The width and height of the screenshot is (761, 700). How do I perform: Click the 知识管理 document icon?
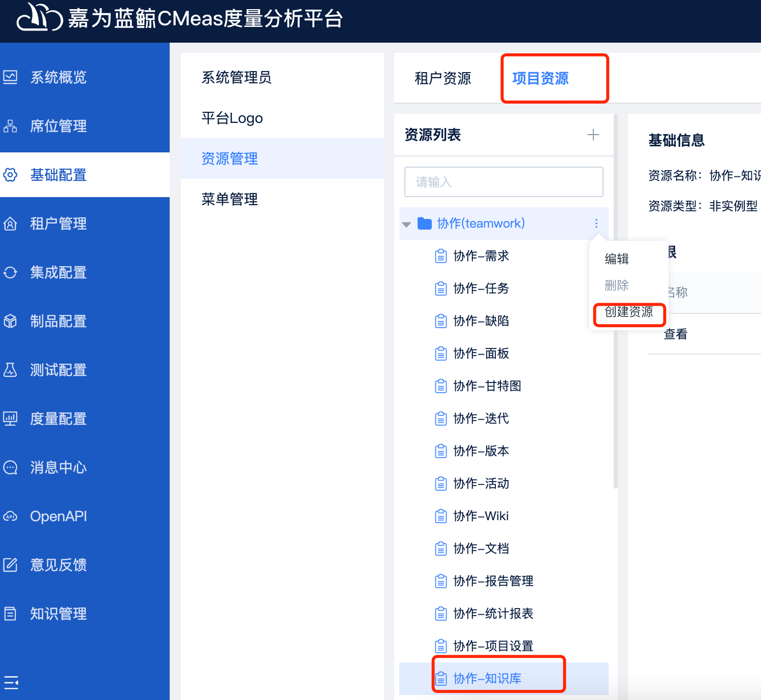[x=10, y=614]
